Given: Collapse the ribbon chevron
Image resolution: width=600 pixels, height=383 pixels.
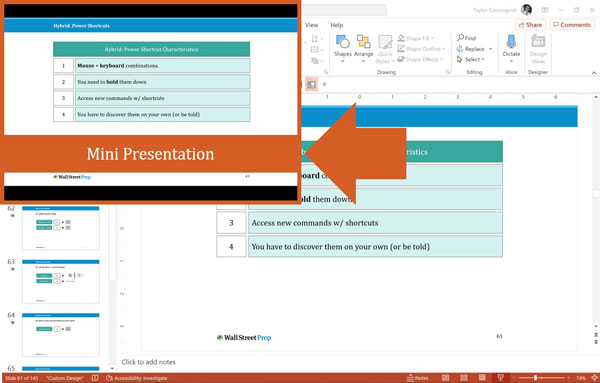Looking at the screenshot, I should pos(593,73).
